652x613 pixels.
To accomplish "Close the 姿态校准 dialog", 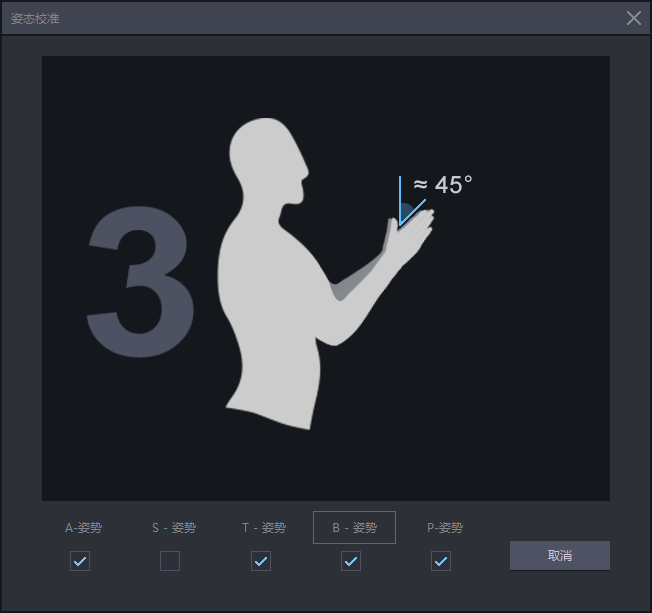I will (633, 18).
